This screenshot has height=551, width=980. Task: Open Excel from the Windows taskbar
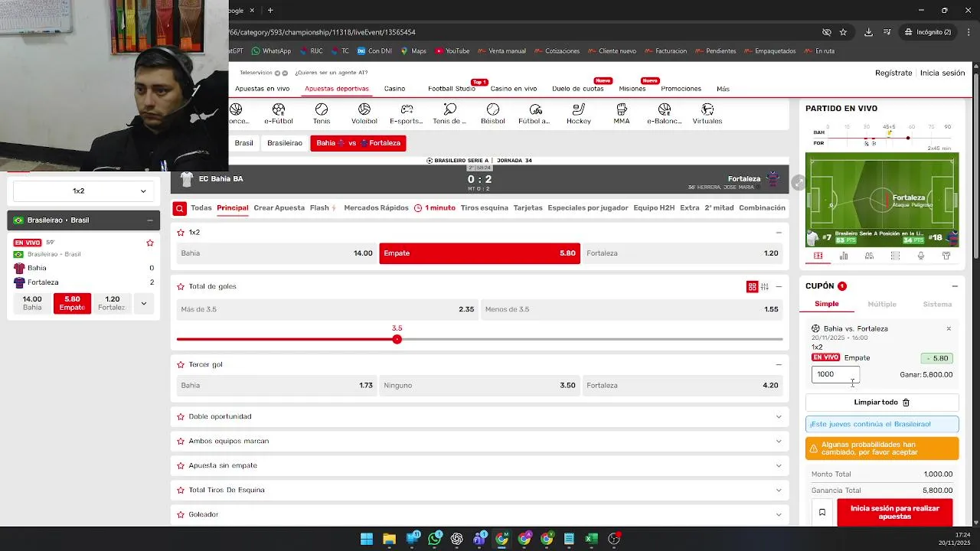point(591,539)
